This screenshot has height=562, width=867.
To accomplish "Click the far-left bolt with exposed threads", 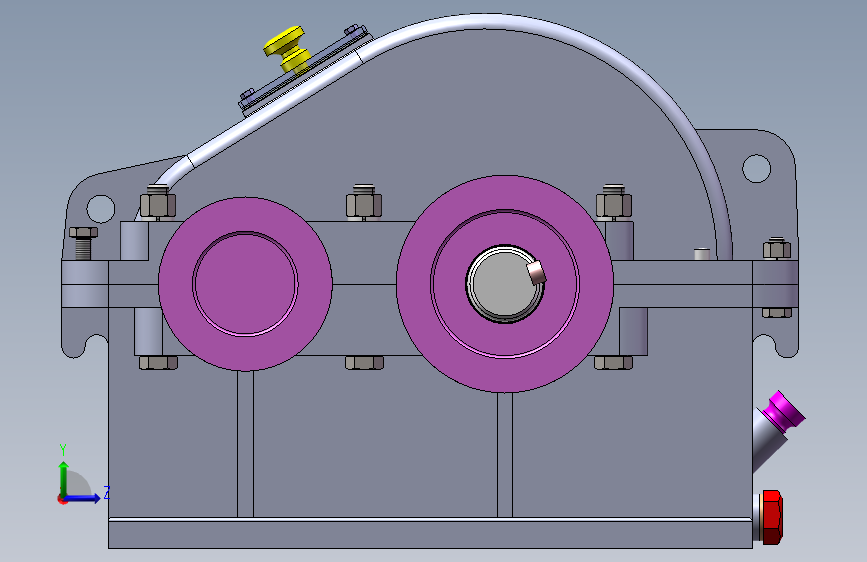I will (x=83, y=243).
